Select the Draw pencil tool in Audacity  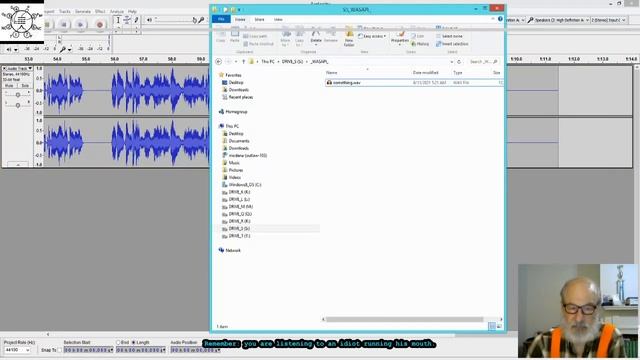pyautogui.click(x=136, y=20)
